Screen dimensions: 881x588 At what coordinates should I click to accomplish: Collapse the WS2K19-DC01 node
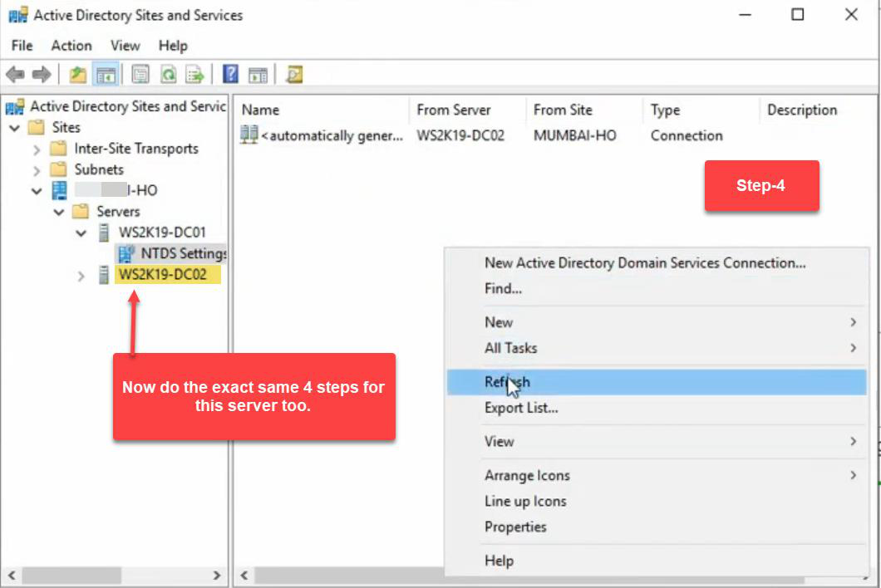81,233
